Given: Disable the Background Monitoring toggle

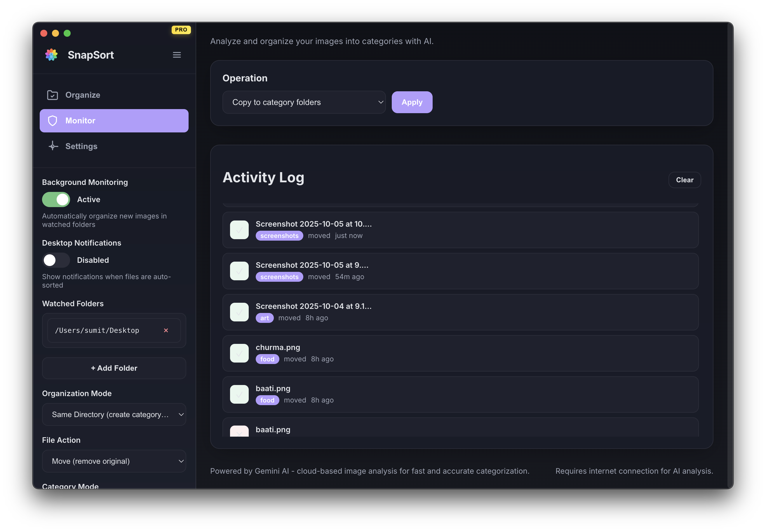Looking at the screenshot, I should coord(56,199).
